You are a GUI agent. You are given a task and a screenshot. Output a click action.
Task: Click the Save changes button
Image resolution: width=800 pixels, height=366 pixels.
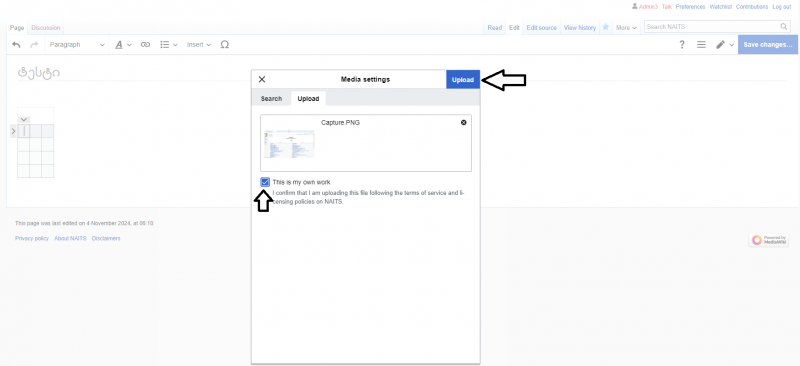coord(767,45)
